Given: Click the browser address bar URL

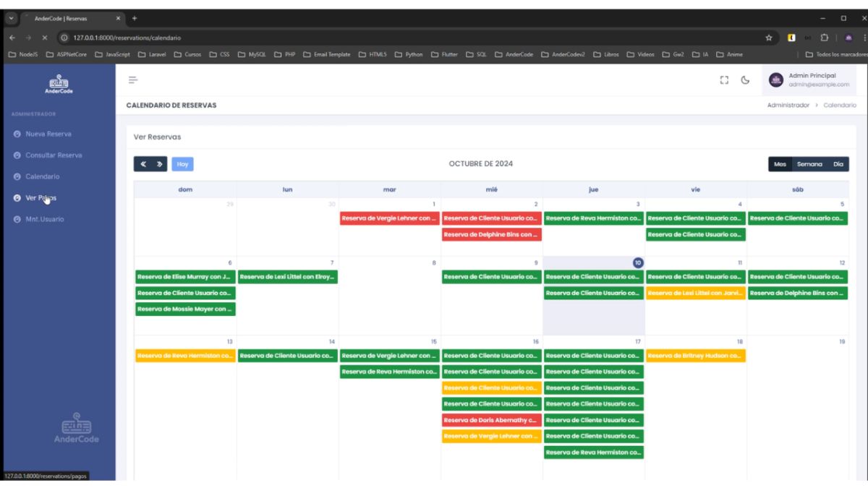Looking at the screenshot, I should (x=127, y=38).
